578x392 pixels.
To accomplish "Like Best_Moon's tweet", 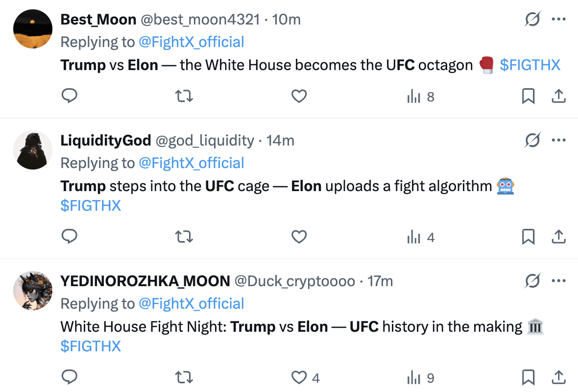I will [x=299, y=97].
